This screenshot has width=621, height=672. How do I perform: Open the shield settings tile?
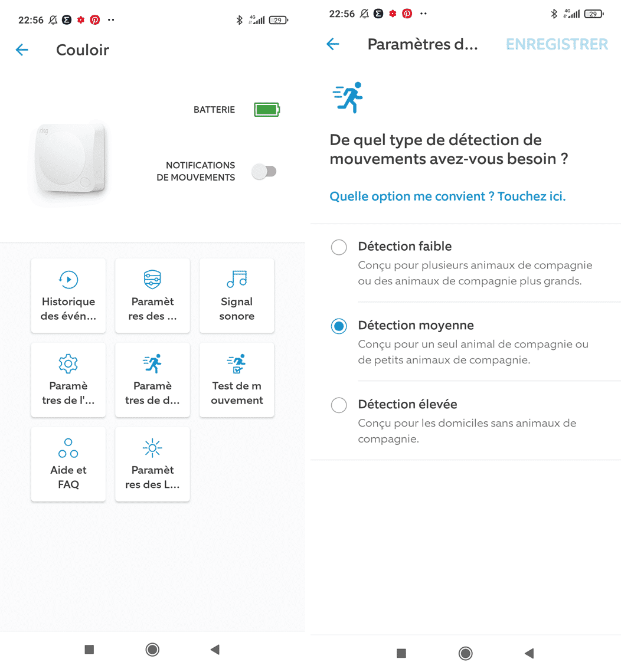pos(152,296)
